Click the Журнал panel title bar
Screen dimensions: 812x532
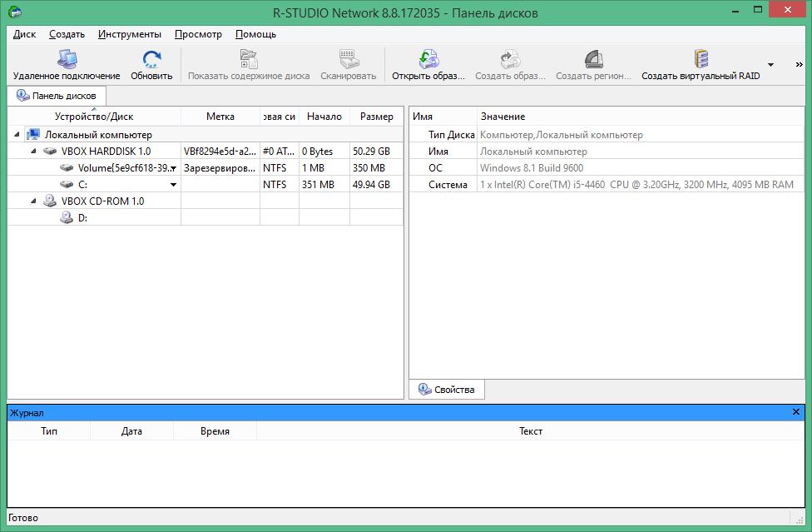(x=406, y=412)
